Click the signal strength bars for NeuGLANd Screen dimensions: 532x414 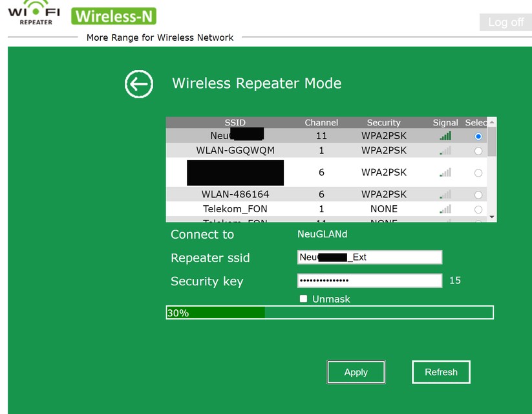point(443,136)
